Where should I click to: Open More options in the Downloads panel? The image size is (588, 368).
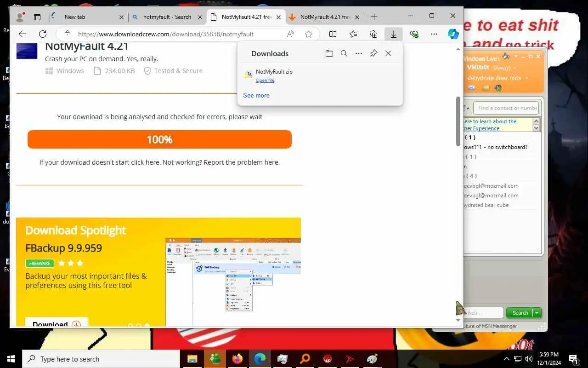(359, 53)
